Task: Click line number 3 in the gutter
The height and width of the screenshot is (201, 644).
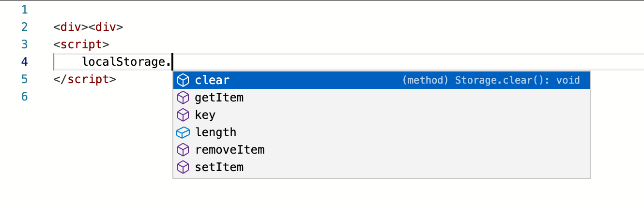Action: tap(25, 44)
